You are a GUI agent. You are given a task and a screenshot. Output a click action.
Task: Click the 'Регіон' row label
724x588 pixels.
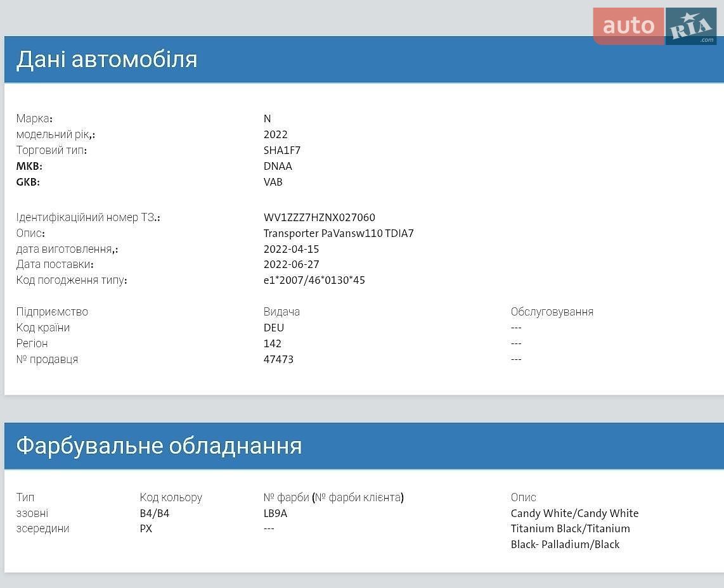32,343
